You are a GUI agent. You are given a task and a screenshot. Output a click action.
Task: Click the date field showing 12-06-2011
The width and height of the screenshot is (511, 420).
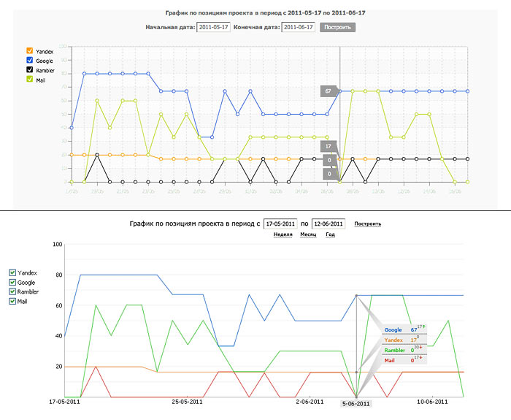pos(328,224)
